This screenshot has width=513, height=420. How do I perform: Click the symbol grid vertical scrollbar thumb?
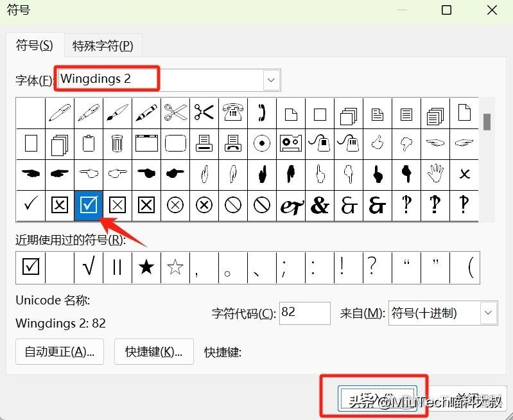(x=487, y=121)
